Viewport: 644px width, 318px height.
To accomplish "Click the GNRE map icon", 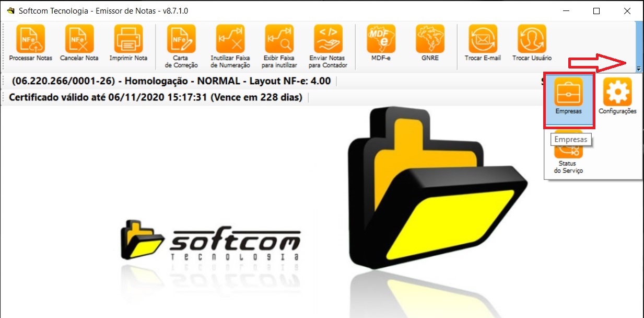I will [430, 39].
